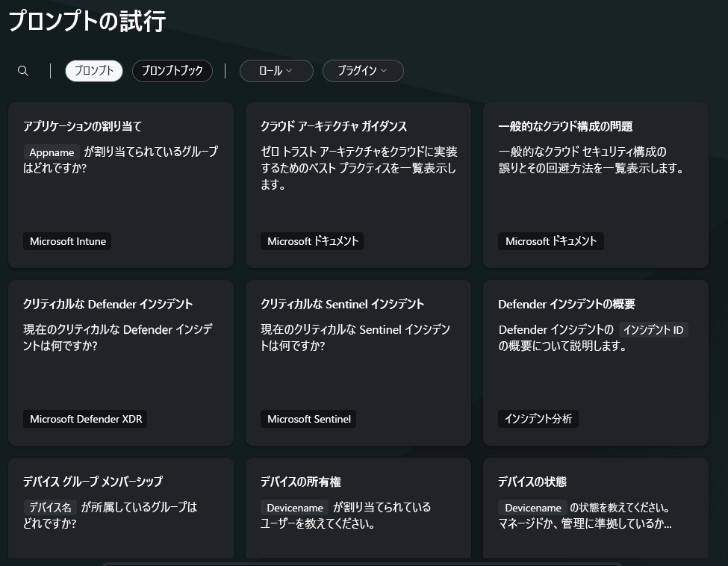Click the ロール dropdown chevron arrow
Image resolution: width=728 pixels, height=566 pixels.
(x=289, y=71)
